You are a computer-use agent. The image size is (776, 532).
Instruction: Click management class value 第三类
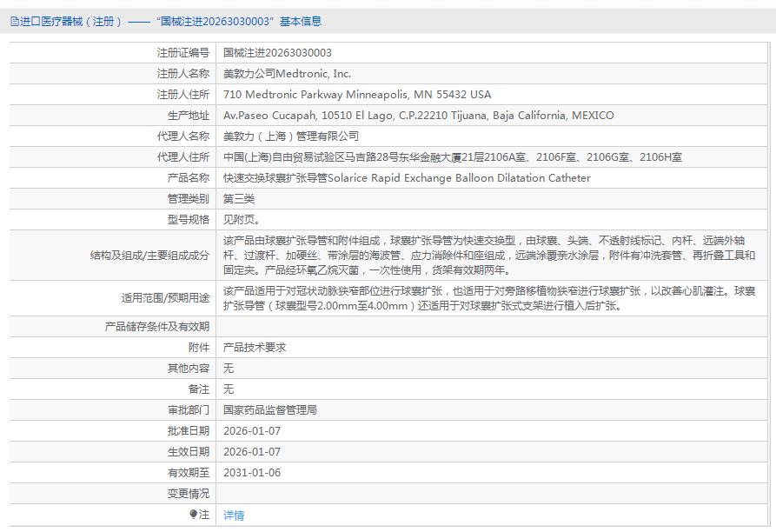click(239, 199)
